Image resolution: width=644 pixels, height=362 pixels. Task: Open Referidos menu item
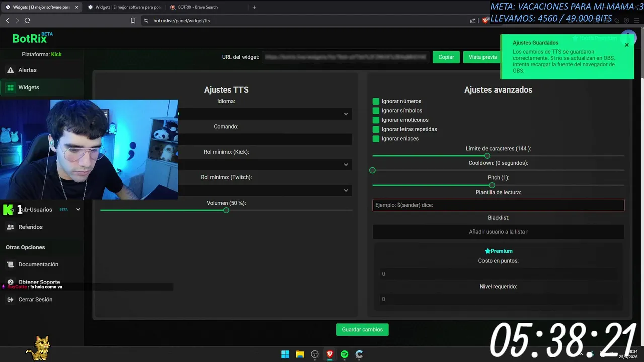click(31, 227)
